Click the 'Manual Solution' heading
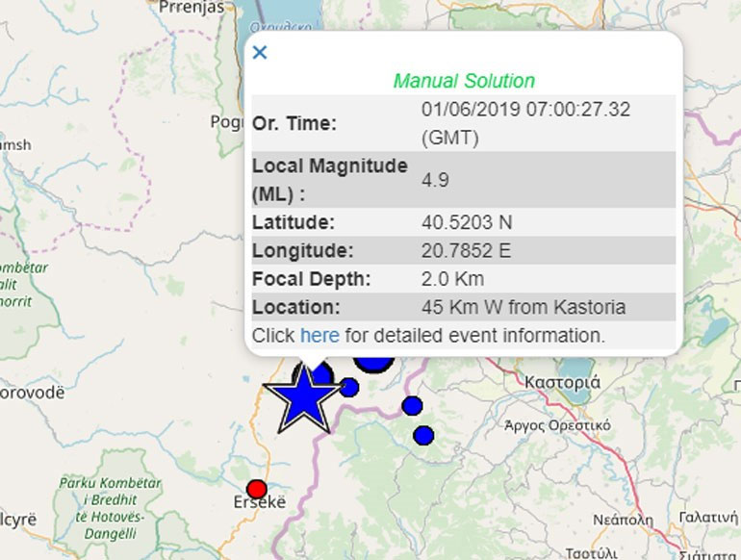 pyautogui.click(x=464, y=81)
